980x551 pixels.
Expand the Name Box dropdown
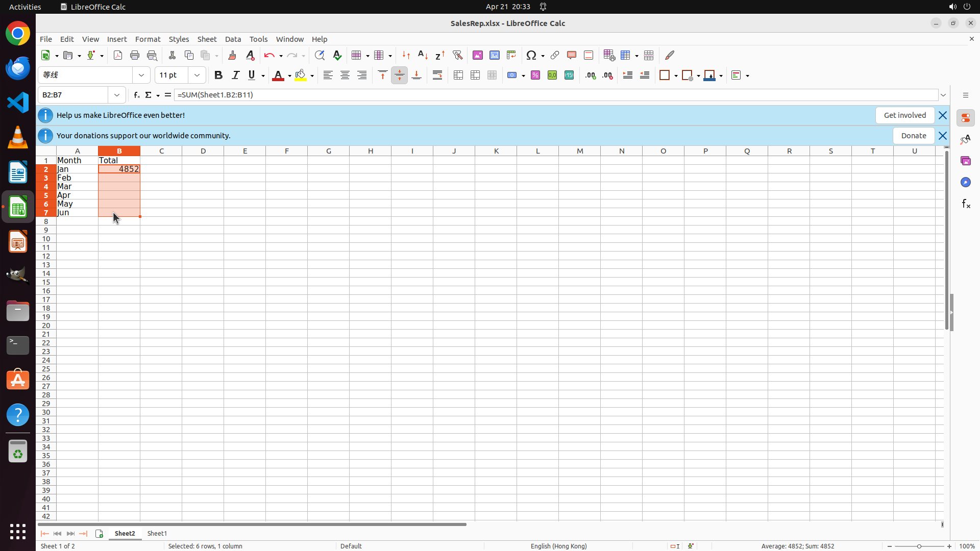point(117,95)
